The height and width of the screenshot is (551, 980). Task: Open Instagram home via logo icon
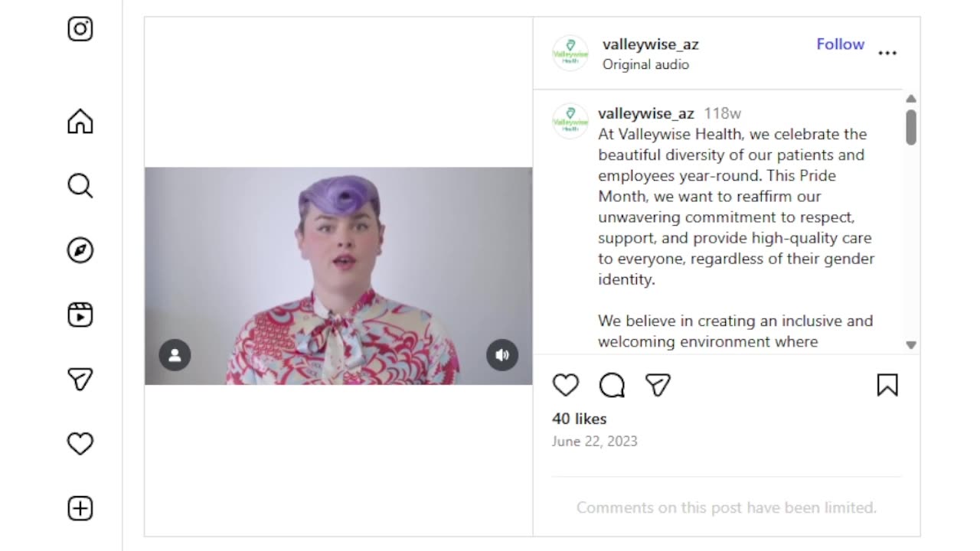click(x=80, y=29)
